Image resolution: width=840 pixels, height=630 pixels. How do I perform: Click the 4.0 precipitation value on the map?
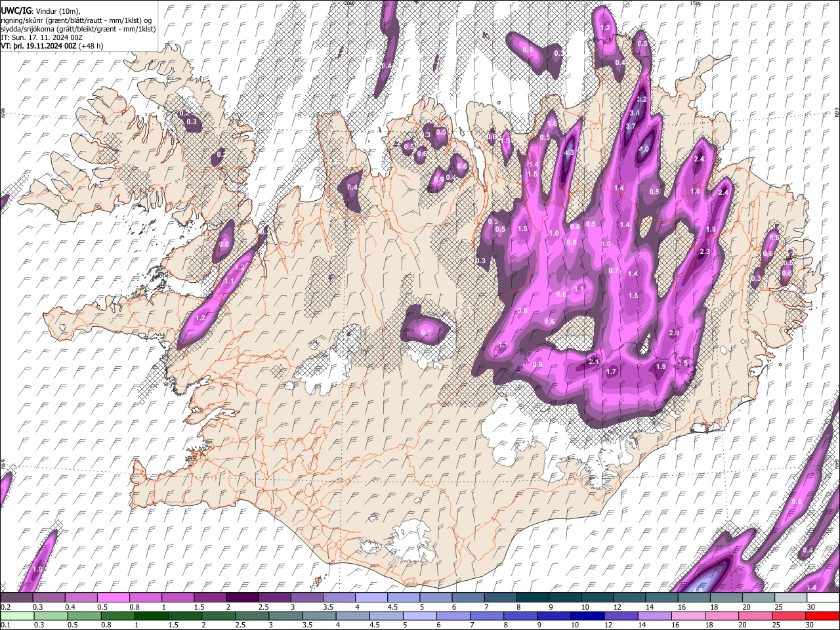coord(644,149)
